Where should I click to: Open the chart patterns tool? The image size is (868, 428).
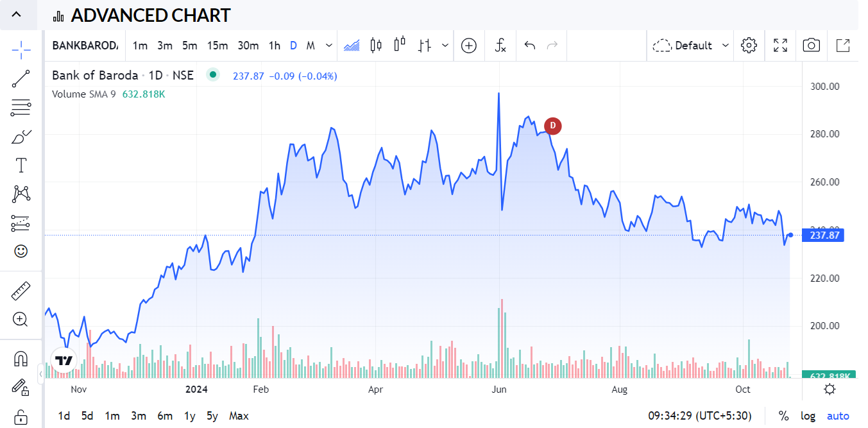tap(21, 194)
